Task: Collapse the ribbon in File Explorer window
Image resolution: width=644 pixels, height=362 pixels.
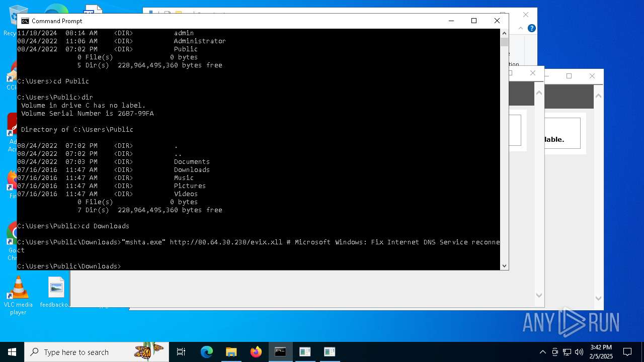Action: pos(522,29)
